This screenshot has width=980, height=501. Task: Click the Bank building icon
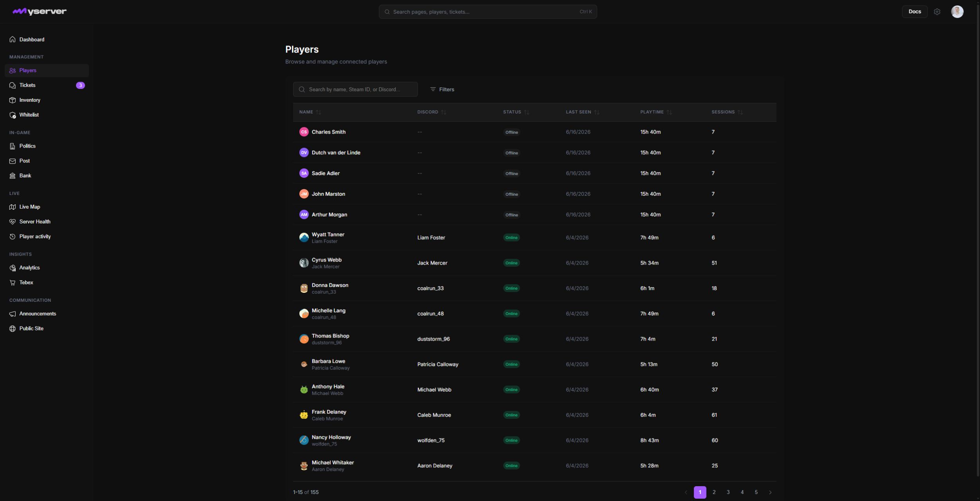(13, 176)
